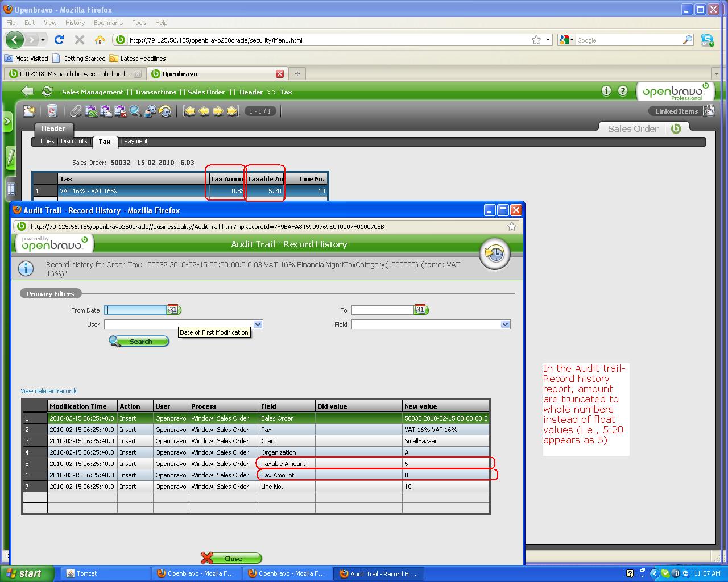Open the To date calendar picker
Image resolution: width=728 pixels, height=582 pixels.
421,310
